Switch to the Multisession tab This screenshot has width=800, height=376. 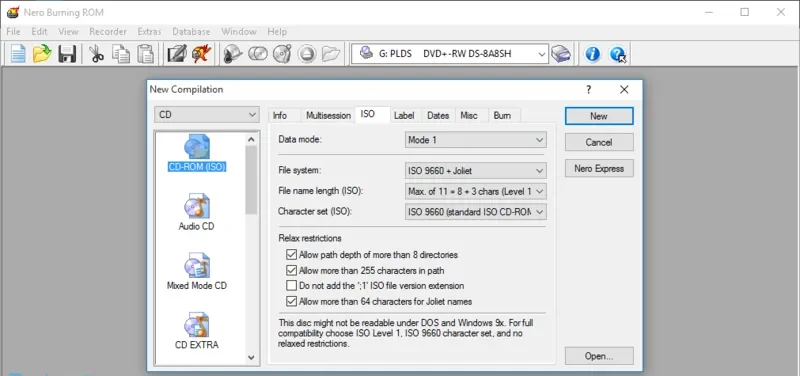(328, 116)
